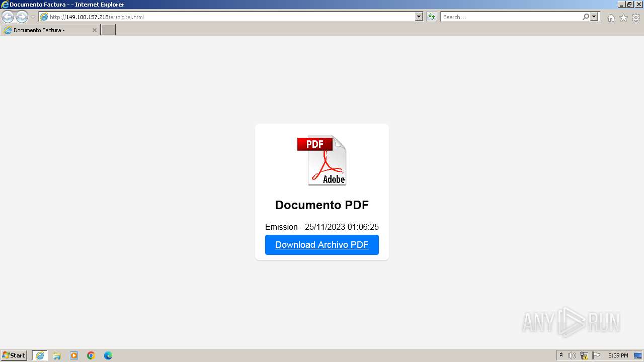The width and height of the screenshot is (644, 362).
Task: Open Favorites star icon
Action: 623,18
